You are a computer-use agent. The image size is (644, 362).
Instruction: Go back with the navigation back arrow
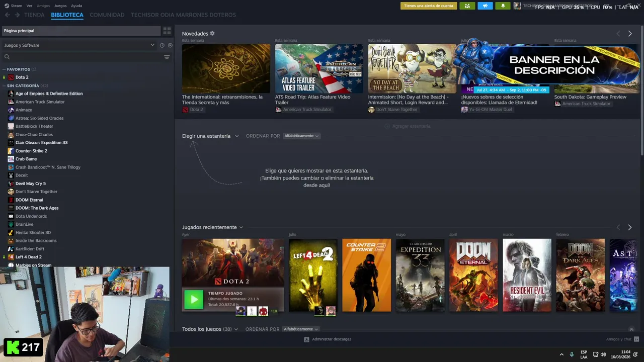pyautogui.click(x=7, y=15)
